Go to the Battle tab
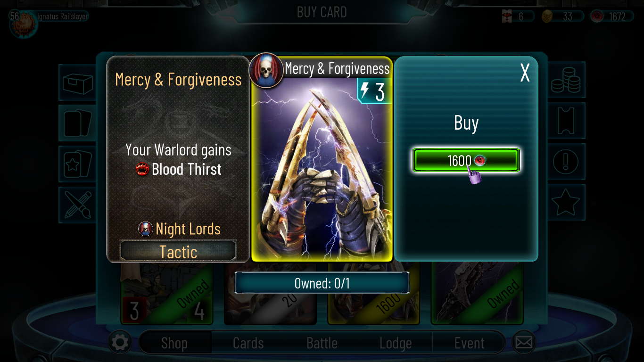644x362 pixels. click(322, 343)
